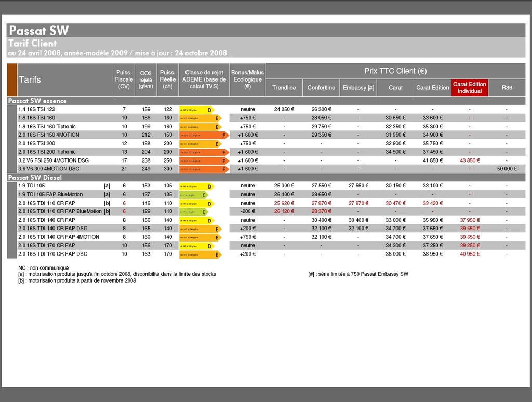Select the "Confortline" column header
The width and height of the screenshot is (532, 402).
tap(321, 88)
